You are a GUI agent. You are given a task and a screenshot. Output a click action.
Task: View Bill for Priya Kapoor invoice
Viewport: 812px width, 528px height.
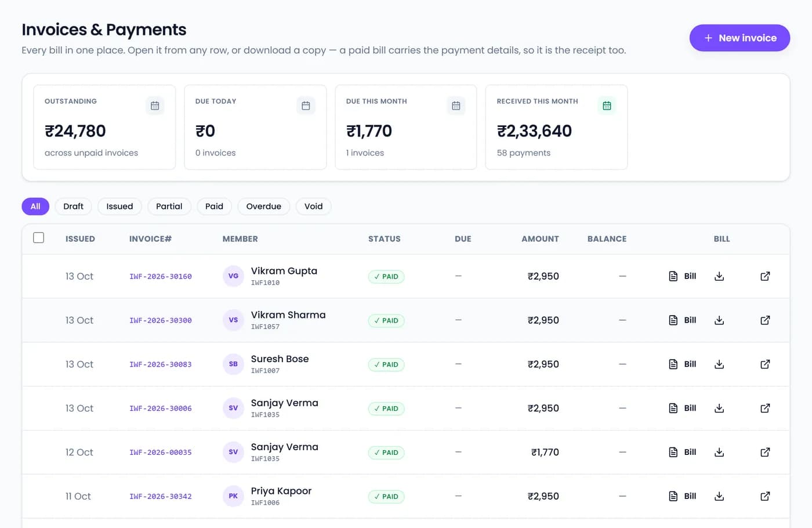682,496
